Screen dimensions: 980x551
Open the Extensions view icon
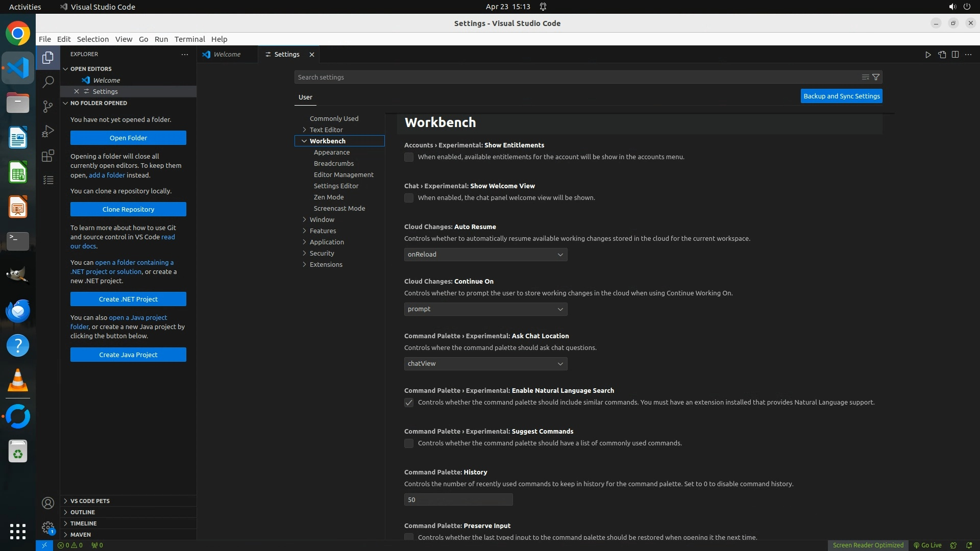[x=48, y=156]
